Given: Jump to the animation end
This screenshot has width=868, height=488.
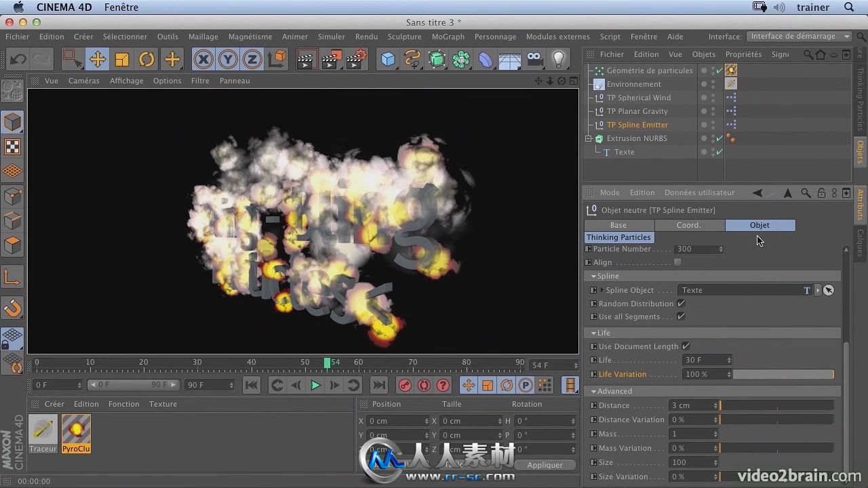Looking at the screenshot, I should tap(379, 385).
